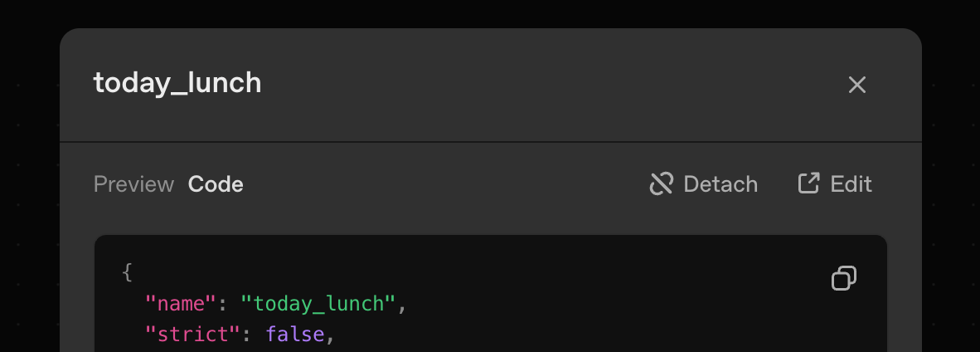Copy the code with the copy icon
Screen dimensions: 980x352
[844, 278]
